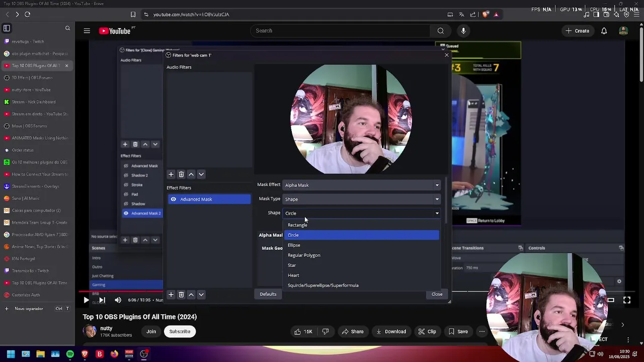644x362 pixels.
Task: Click the Close button in the filters dialog
Action: coord(437,294)
